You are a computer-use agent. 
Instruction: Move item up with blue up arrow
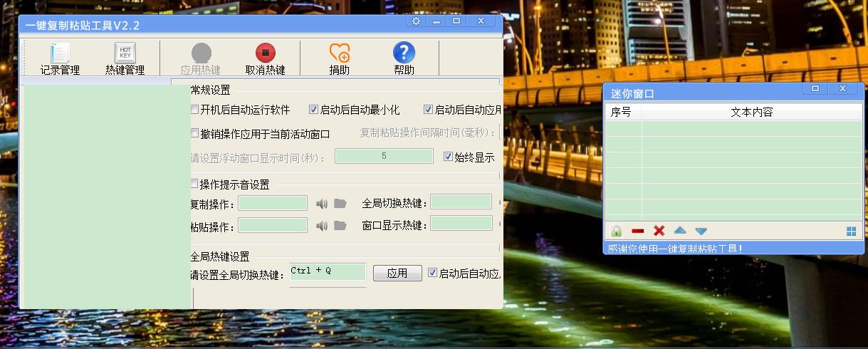[680, 231]
